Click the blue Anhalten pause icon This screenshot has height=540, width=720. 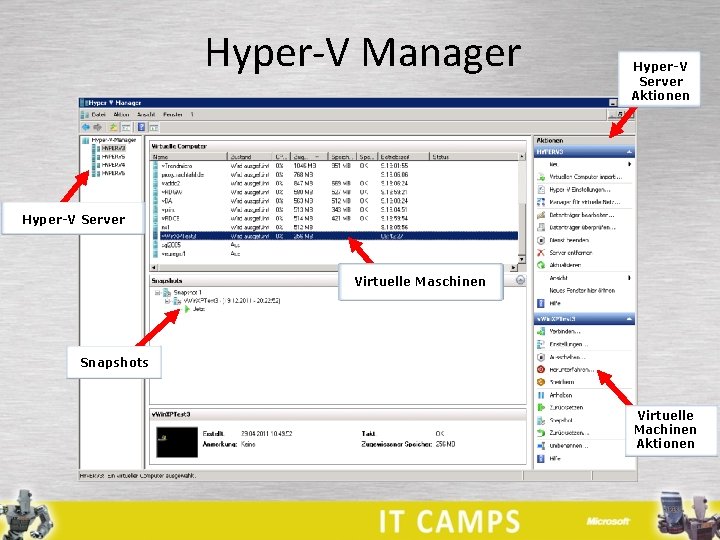(x=541, y=395)
